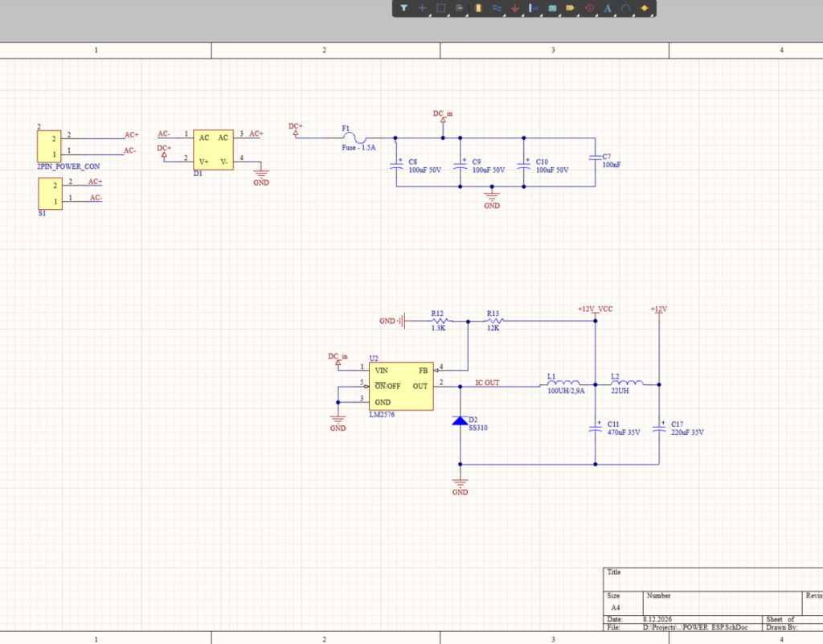The image size is (823, 644).
Task: Click the GND symbol below diode D2
Action: [x=460, y=486]
